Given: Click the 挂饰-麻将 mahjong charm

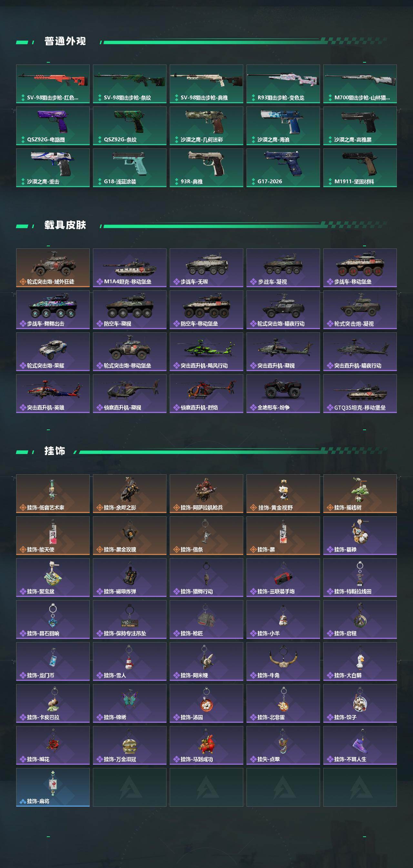Looking at the screenshot, I should [53, 787].
